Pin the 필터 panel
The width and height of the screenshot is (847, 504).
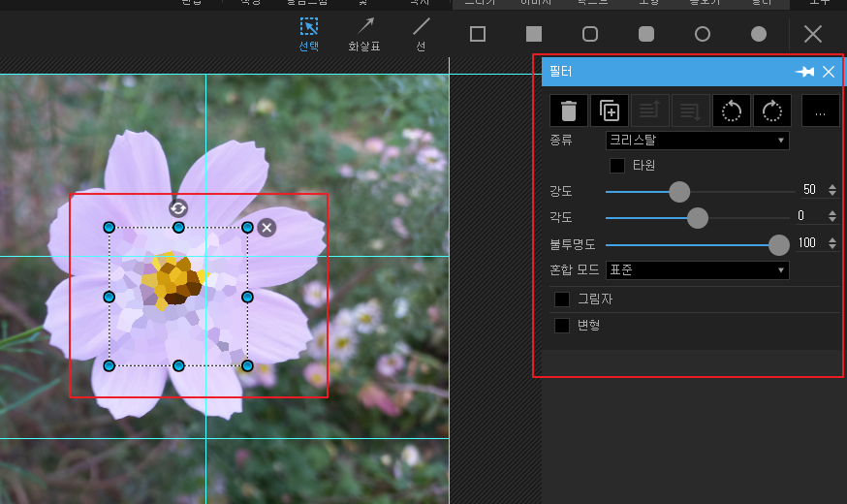[x=805, y=72]
